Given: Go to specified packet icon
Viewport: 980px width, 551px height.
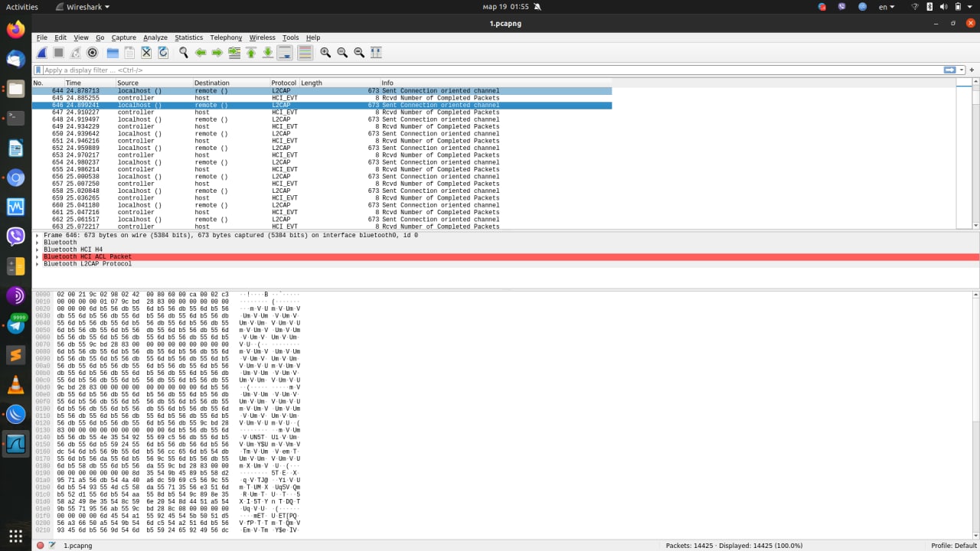Looking at the screenshot, I should [234, 53].
